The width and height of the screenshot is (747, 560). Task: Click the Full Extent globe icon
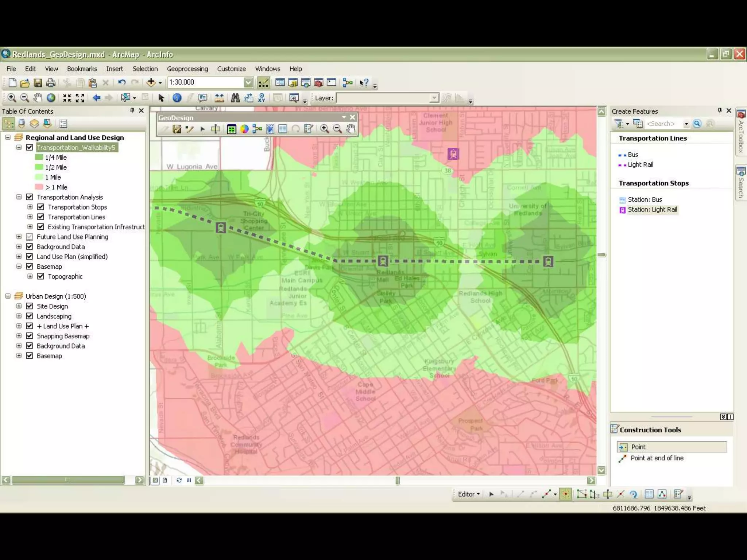[x=51, y=98]
